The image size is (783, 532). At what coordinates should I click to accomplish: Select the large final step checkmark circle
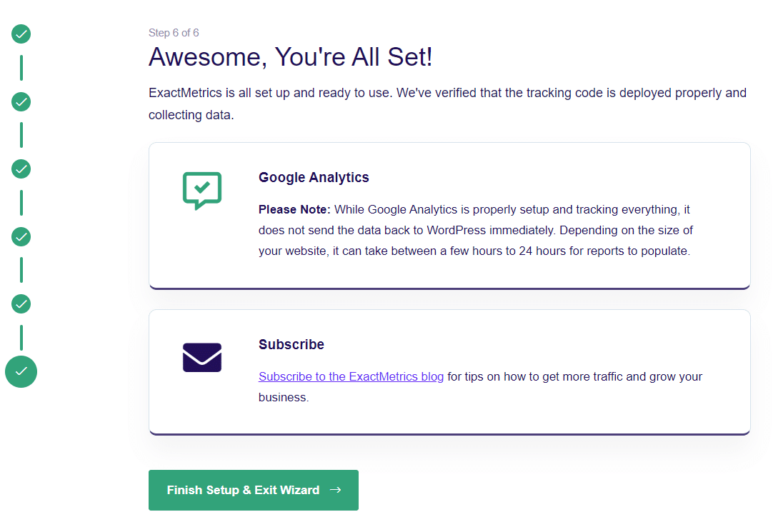click(x=21, y=371)
